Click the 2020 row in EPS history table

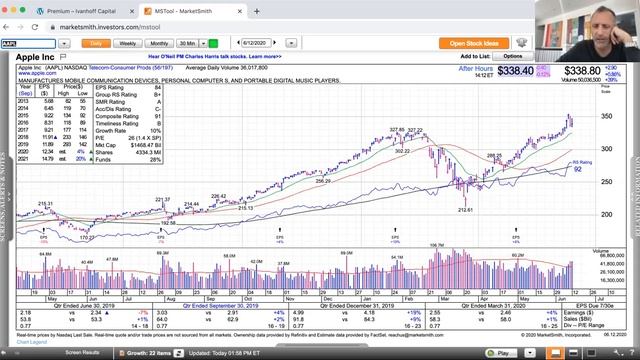(55, 152)
